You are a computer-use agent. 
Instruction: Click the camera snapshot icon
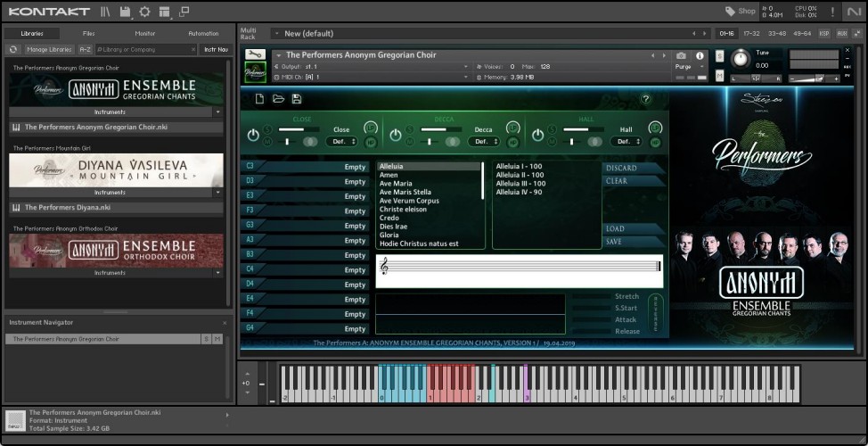682,55
